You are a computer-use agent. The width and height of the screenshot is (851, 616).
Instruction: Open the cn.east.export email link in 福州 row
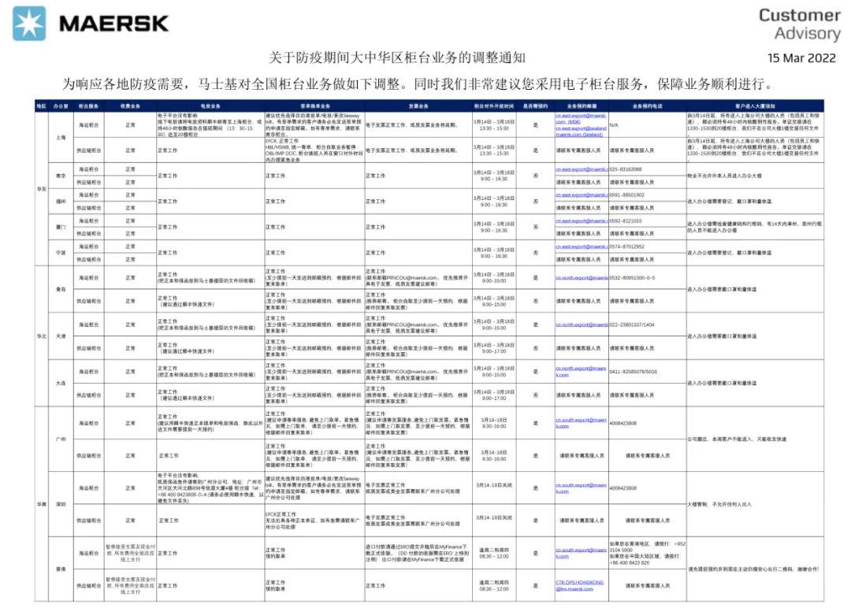[582, 195]
